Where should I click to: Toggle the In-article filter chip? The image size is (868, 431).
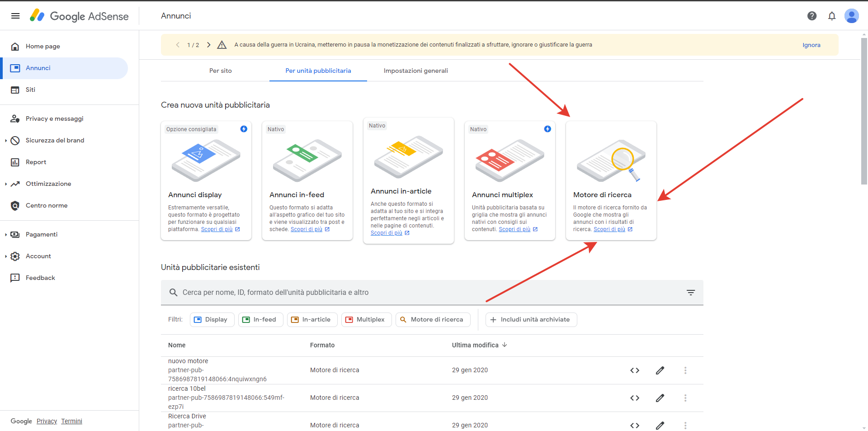tap(312, 320)
